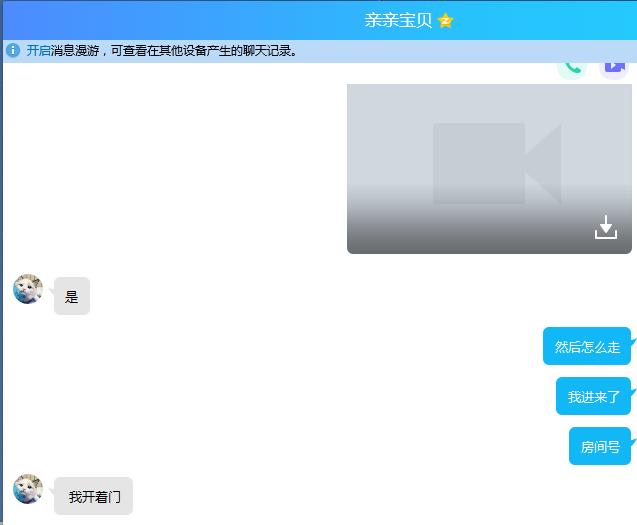Image resolution: width=637 pixels, height=525 pixels.
Task: Select the 然后怎么走 message bubble
Action: [587, 346]
